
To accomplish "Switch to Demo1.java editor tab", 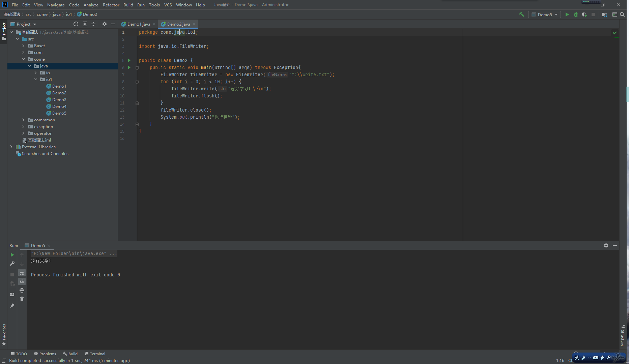I will (139, 24).
